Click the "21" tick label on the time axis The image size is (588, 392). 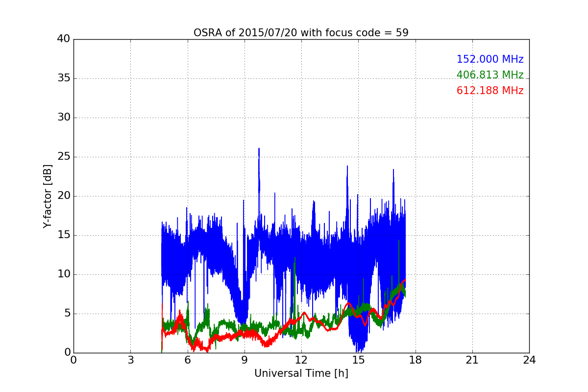pos(472,360)
